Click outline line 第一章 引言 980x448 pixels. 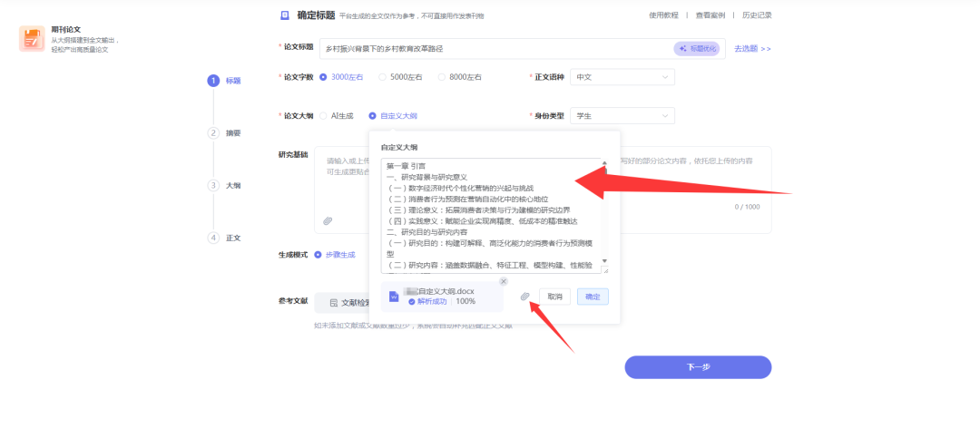407,166
